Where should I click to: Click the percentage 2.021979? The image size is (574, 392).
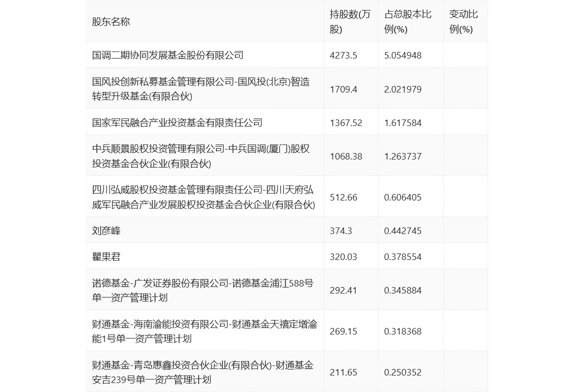click(x=403, y=89)
